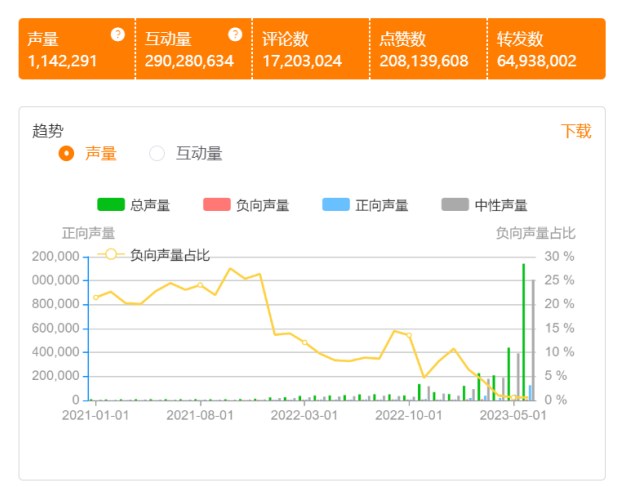The width and height of the screenshot is (623, 488).
Task: Toggle the gray 中性声量 legend swatch
Action: [455, 204]
